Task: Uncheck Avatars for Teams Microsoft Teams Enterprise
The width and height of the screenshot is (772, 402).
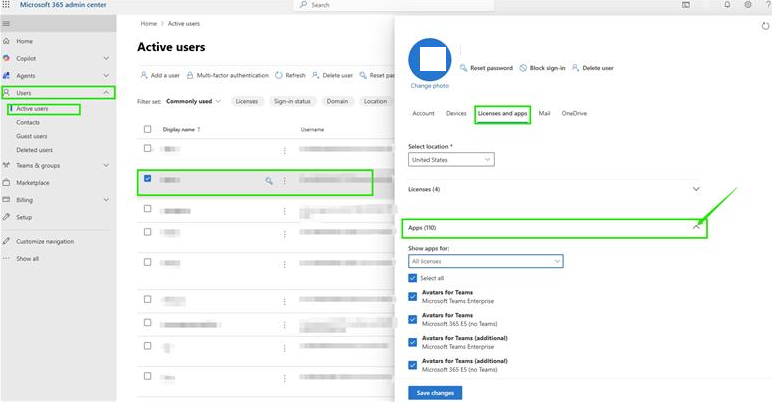Action: coord(413,297)
